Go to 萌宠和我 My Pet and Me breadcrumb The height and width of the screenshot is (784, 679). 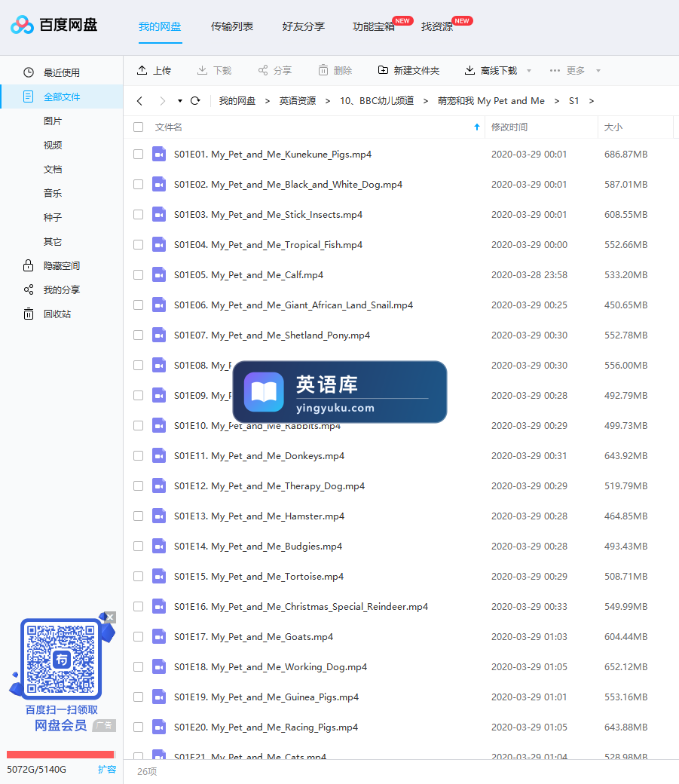point(491,101)
